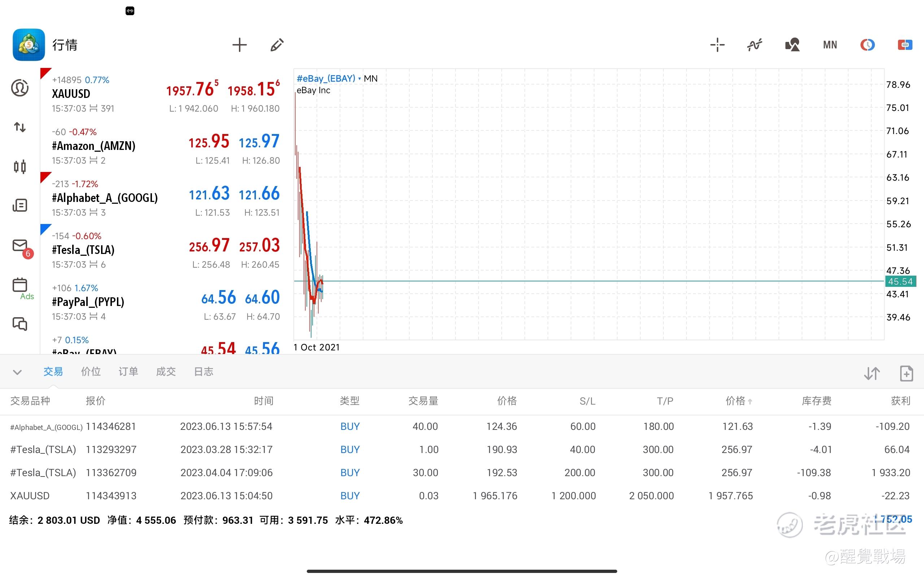
Task: Add a new symbol with plus icon
Action: click(239, 45)
